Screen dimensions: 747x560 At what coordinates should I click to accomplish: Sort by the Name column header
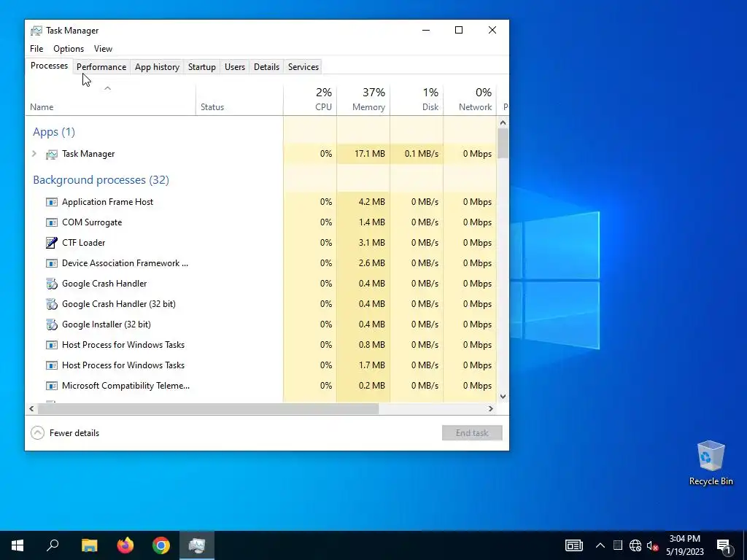[111, 100]
